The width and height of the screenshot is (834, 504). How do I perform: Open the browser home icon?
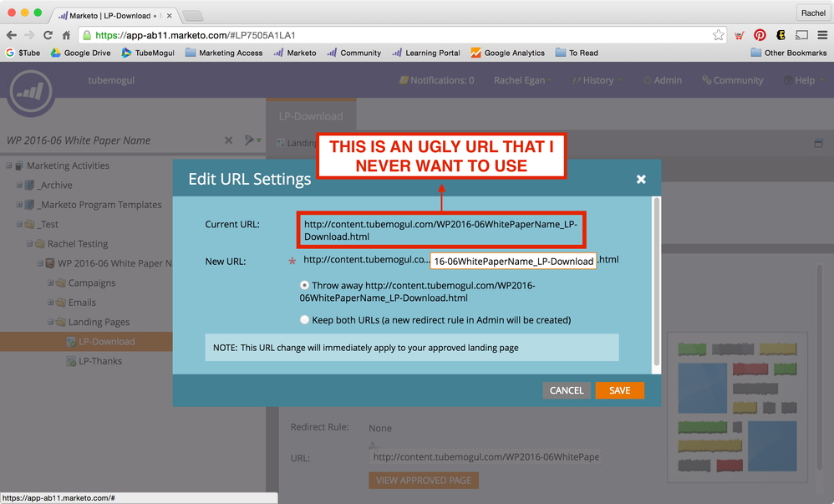tap(66, 35)
